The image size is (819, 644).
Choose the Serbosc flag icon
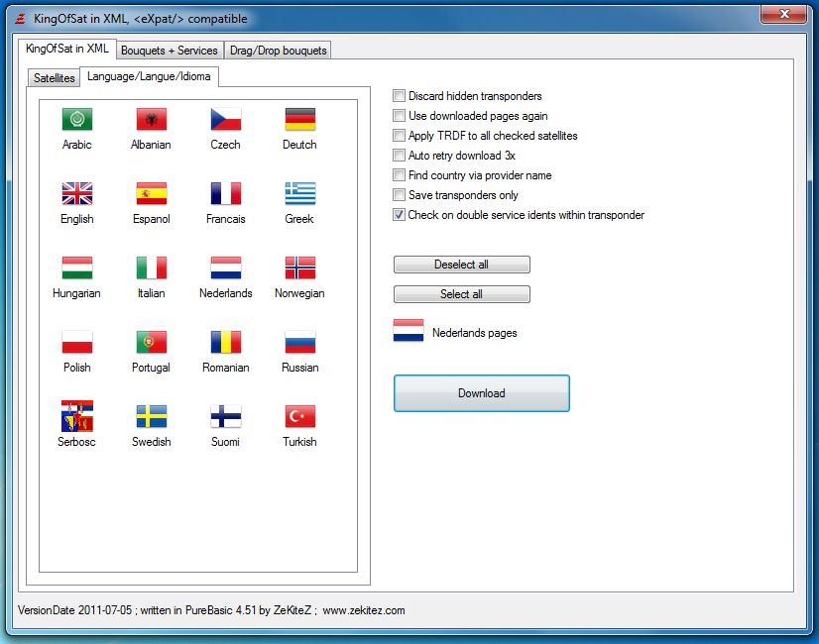coord(76,416)
